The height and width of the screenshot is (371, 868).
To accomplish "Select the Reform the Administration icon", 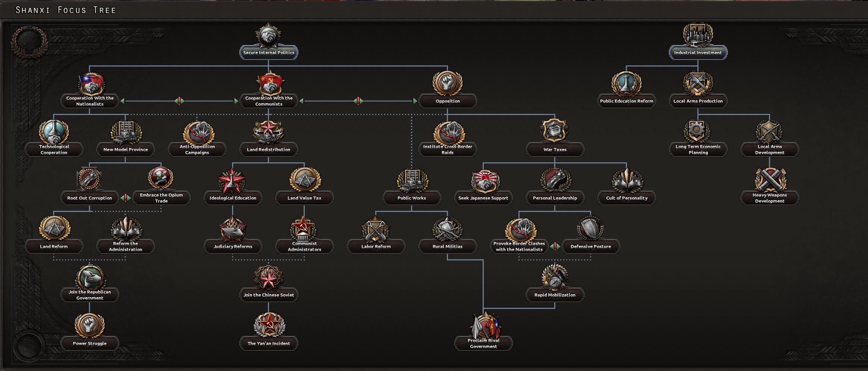I will [x=125, y=229].
